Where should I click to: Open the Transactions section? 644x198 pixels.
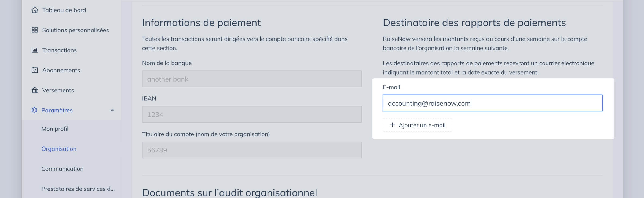click(59, 50)
